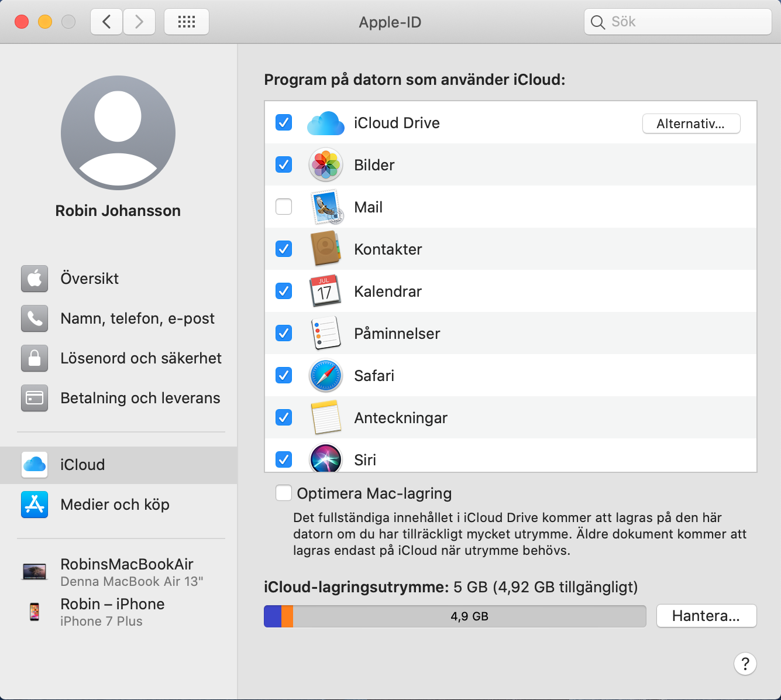781x700 pixels.
Task: Open help with the question mark button
Action: pos(745,664)
